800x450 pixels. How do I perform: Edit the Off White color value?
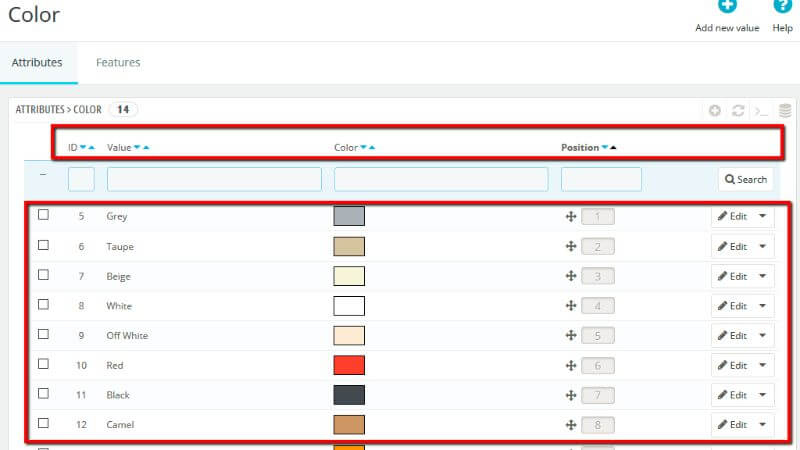pyautogui.click(x=733, y=335)
